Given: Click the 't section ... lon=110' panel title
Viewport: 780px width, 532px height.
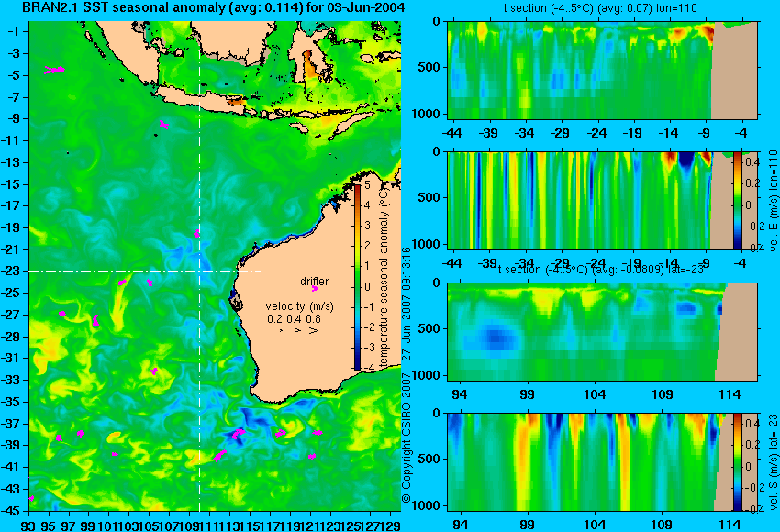Looking at the screenshot, I should 600,8.
